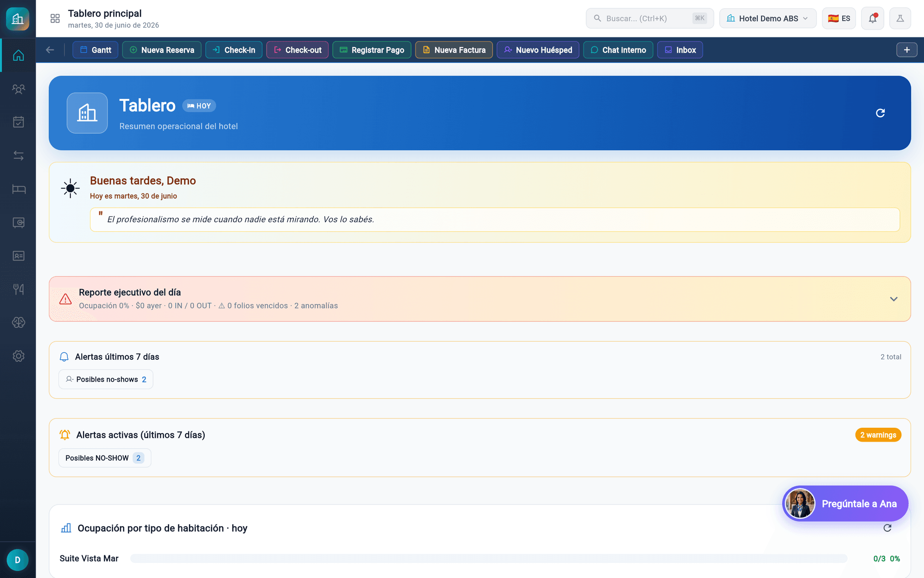The width and height of the screenshot is (924, 578).
Task: Click the '2 total' alerts count
Action: pyautogui.click(x=891, y=357)
